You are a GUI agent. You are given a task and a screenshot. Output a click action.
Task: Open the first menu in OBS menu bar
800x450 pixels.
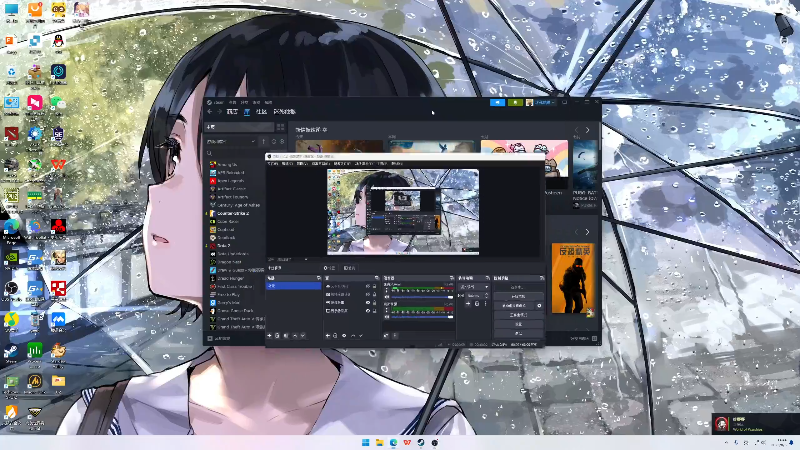pos(272,163)
